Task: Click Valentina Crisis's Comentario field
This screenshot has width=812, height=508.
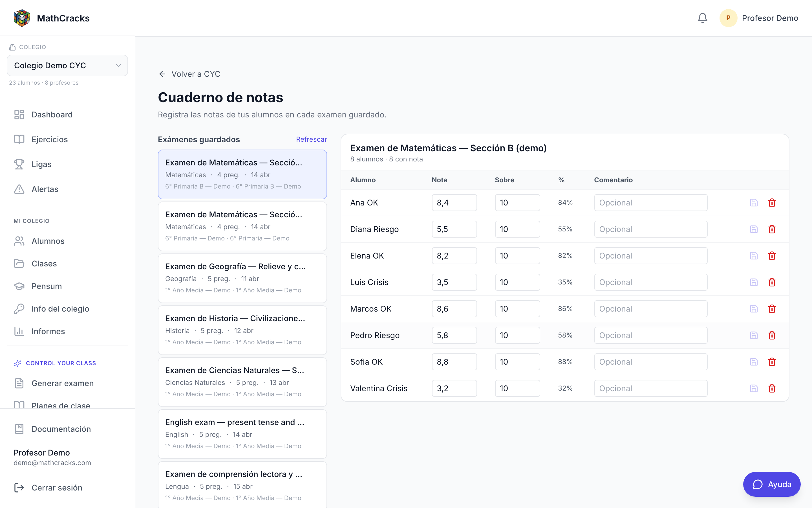Action: click(651, 388)
